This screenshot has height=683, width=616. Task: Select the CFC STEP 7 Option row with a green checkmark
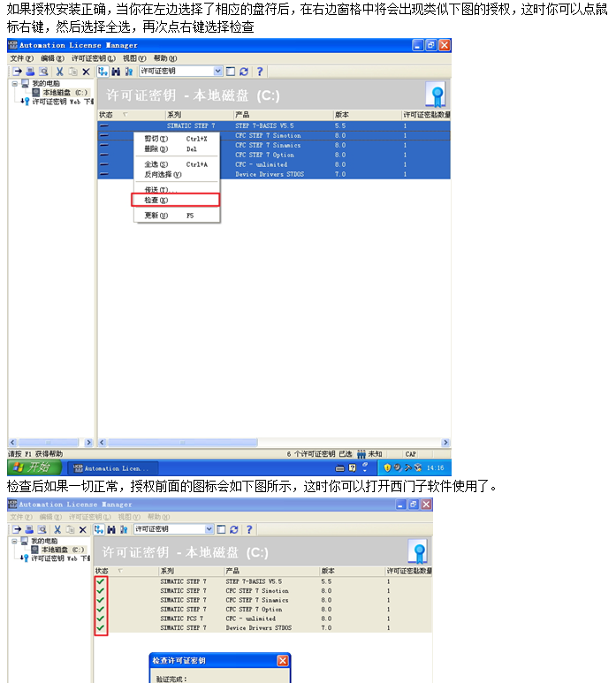263,609
